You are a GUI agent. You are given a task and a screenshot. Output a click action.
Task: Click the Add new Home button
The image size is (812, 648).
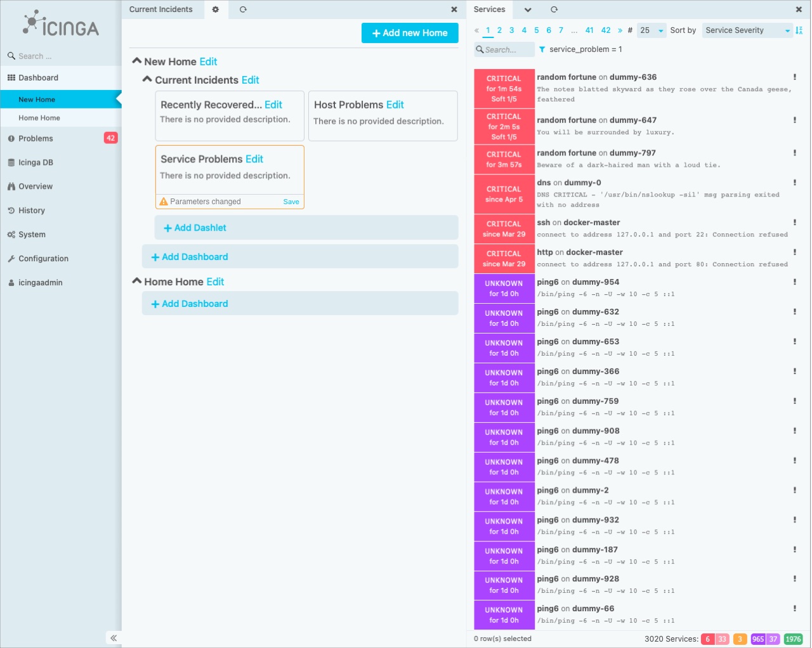point(409,32)
